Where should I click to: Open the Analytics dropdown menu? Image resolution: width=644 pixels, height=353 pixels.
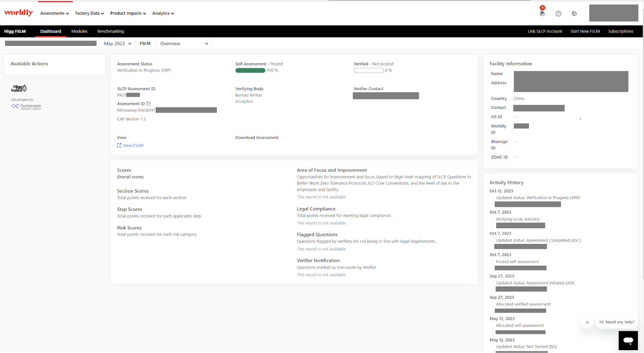coord(163,13)
